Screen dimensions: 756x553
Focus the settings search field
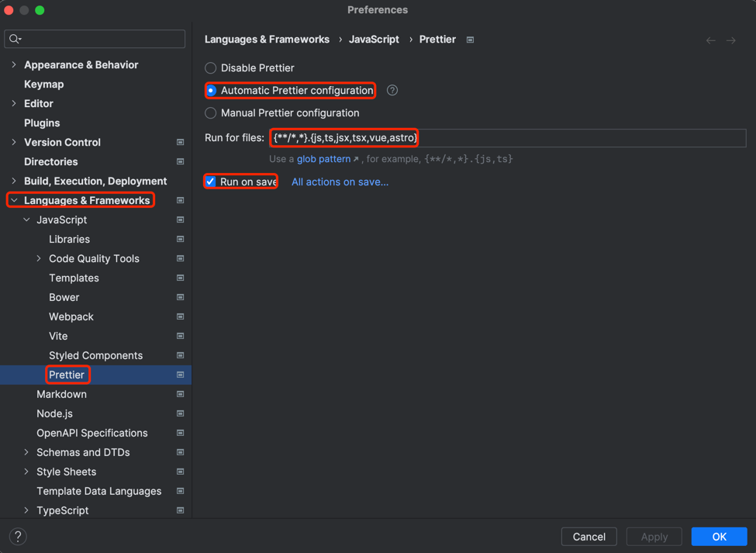coord(95,39)
